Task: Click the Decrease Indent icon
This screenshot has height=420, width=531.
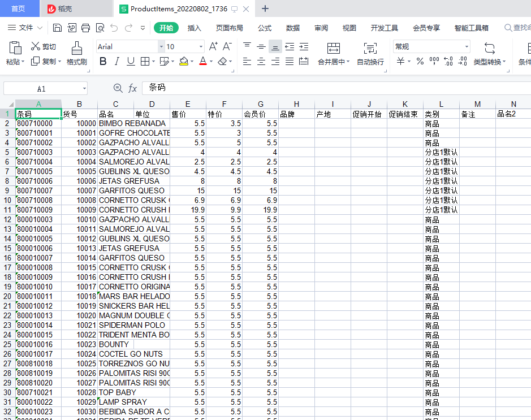Action: 290,46
